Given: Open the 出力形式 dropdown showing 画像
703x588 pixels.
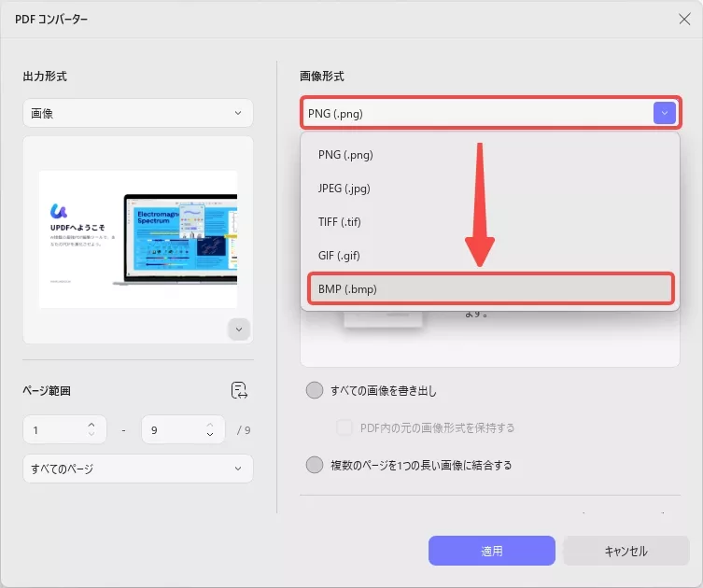Looking at the screenshot, I should click(x=138, y=113).
